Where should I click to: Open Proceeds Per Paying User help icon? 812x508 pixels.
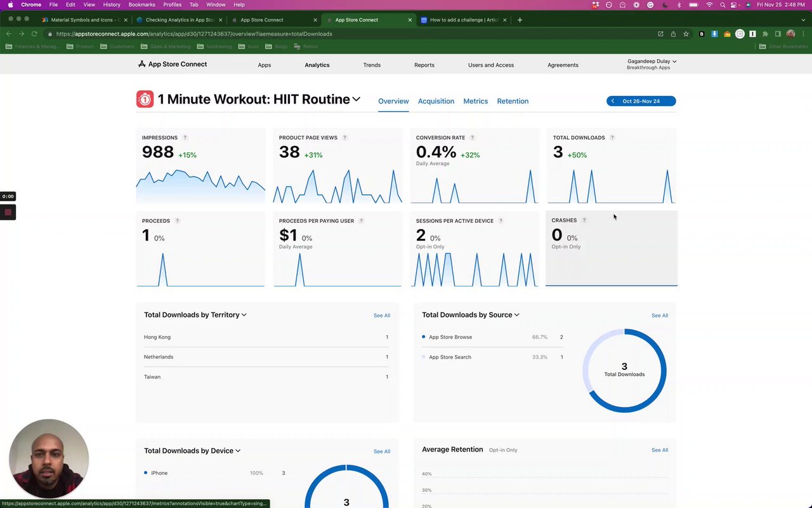[362, 221]
